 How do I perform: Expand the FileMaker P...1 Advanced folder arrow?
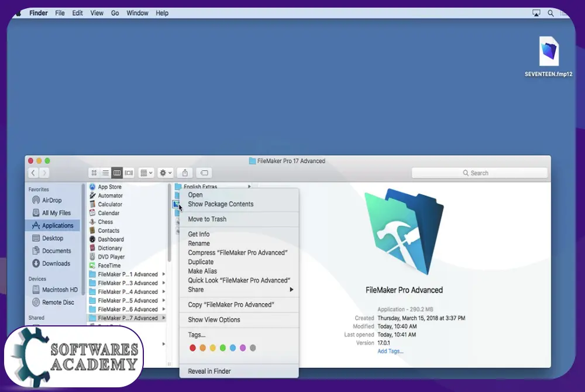(x=163, y=274)
